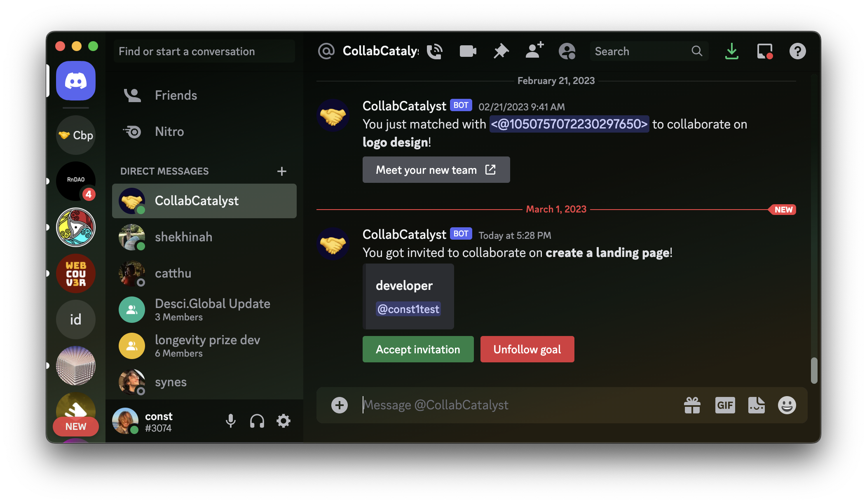Click the @const1test mention

(408, 309)
